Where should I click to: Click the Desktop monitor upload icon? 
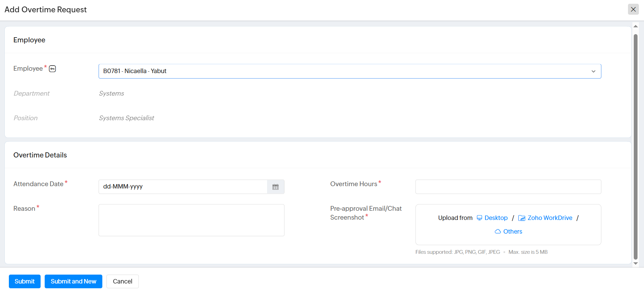click(479, 218)
